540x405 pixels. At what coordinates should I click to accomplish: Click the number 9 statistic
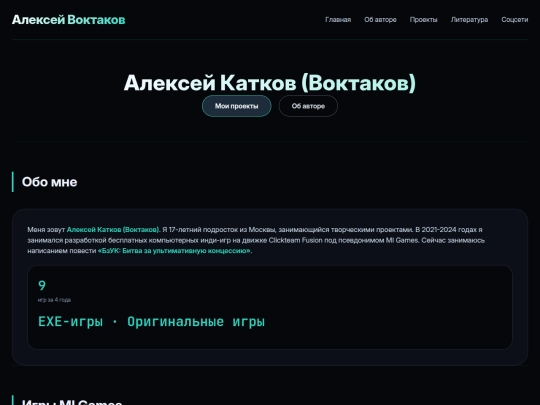[x=42, y=285]
